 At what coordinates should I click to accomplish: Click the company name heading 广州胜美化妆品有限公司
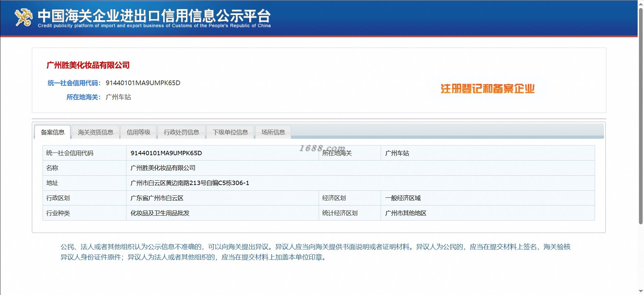88,65
